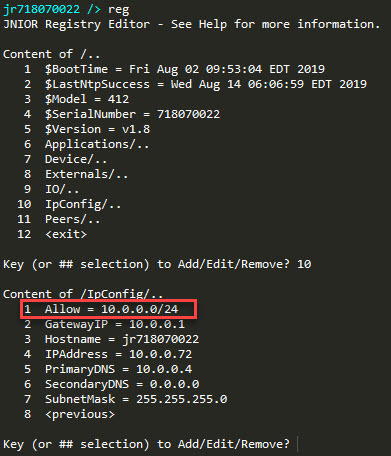
Task: Click the SubnetMask = 255.255.255.0 entry
Action: point(125,399)
